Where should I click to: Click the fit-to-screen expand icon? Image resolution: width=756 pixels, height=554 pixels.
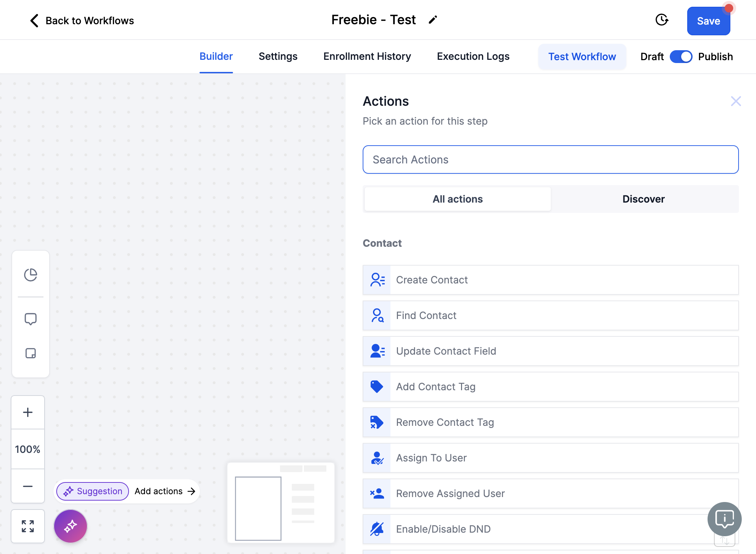pos(28,526)
